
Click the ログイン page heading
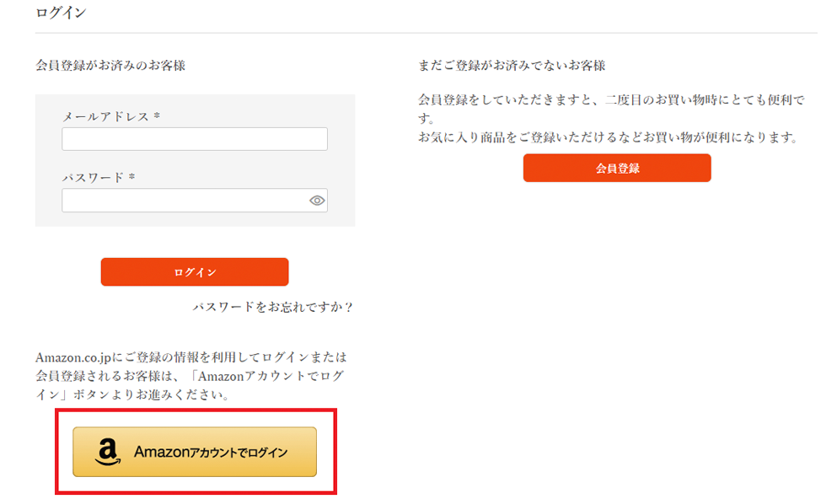click(x=61, y=13)
